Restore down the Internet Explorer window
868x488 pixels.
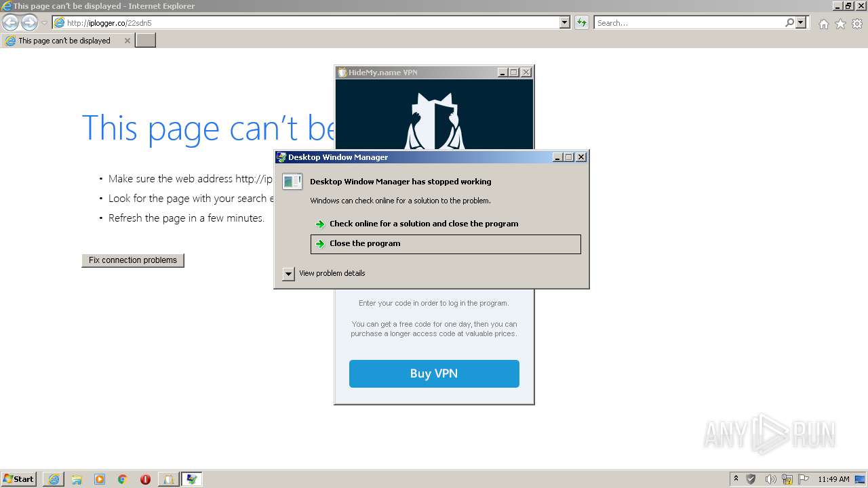tap(848, 6)
